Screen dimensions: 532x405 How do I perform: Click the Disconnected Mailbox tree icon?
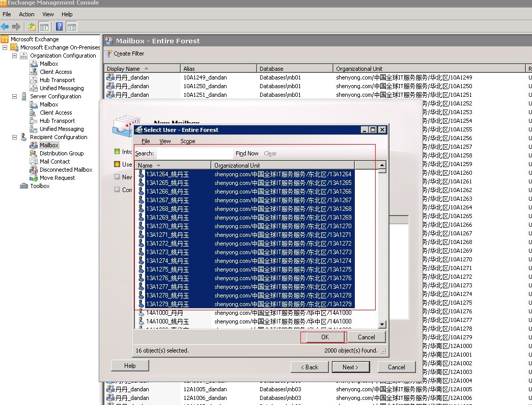[x=33, y=170]
